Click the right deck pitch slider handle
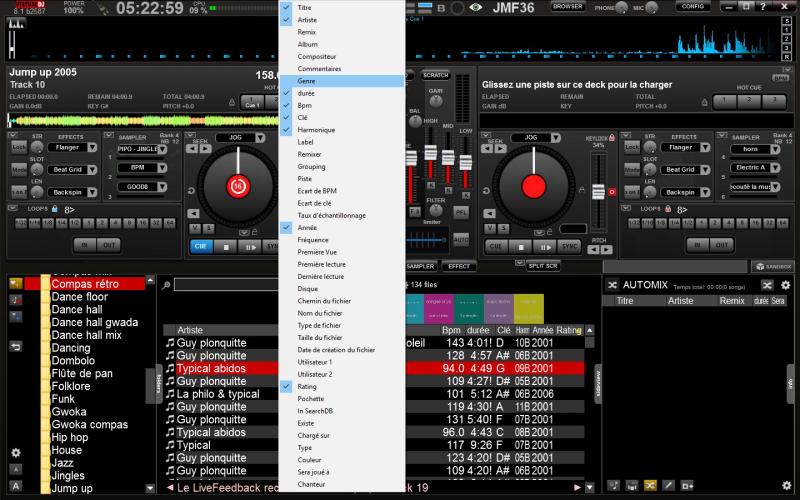The height and width of the screenshot is (500, 800). pyautogui.click(x=599, y=191)
